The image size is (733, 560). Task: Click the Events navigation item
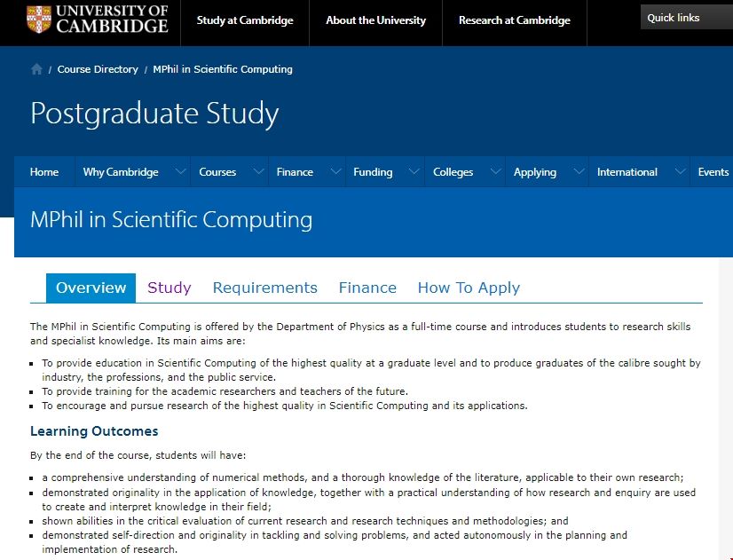[713, 171]
